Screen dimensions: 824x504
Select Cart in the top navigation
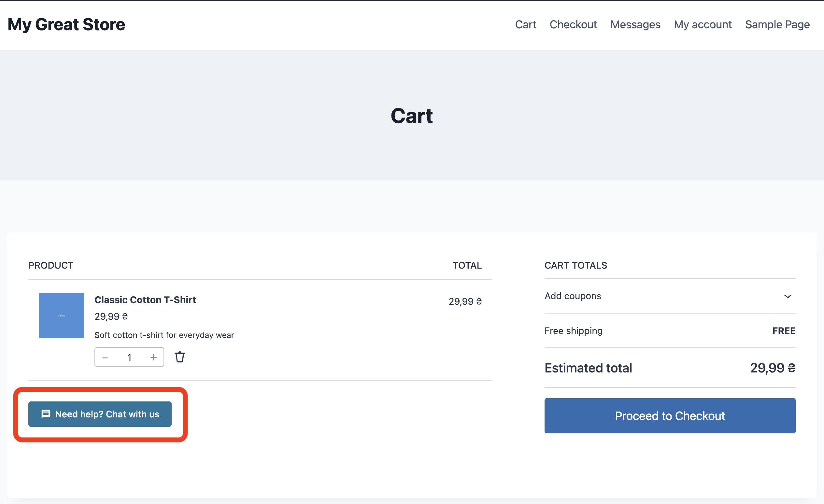(526, 24)
